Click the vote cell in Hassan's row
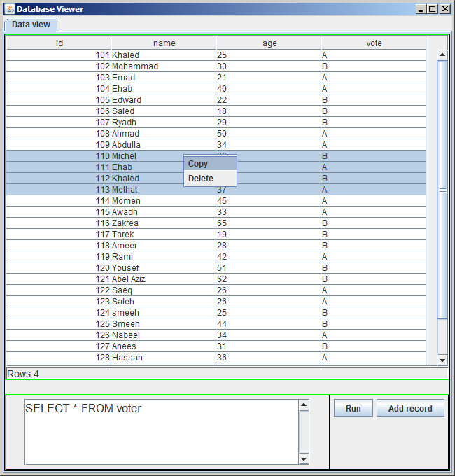455x476 pixels. 374,358
